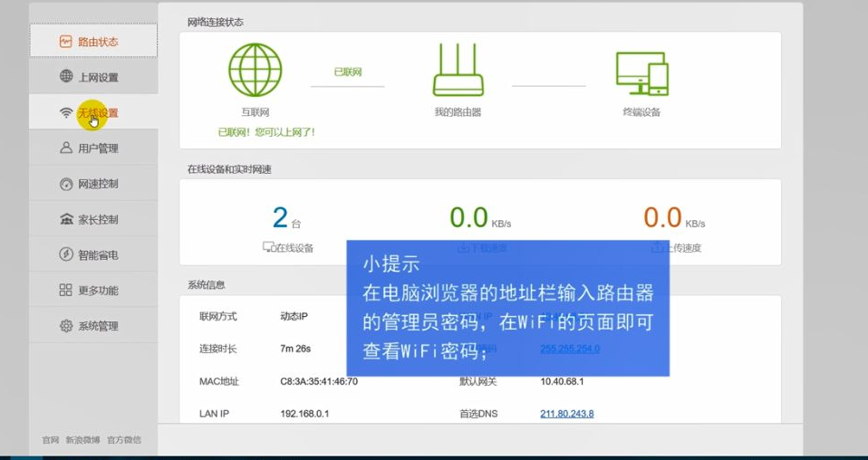This screenshot has width=868, height=460.
Task: Click the globe icon beside 上网设置
Action: click(66, 77)
